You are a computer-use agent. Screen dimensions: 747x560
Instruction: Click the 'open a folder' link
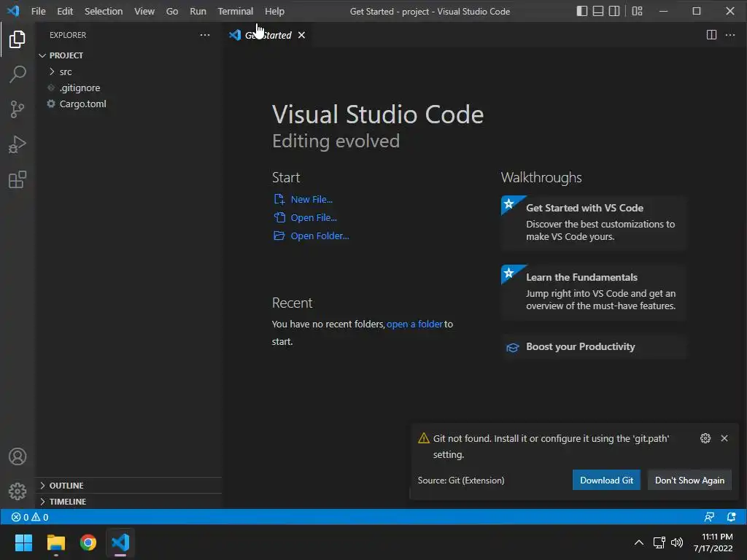click(x=414, y=324)
